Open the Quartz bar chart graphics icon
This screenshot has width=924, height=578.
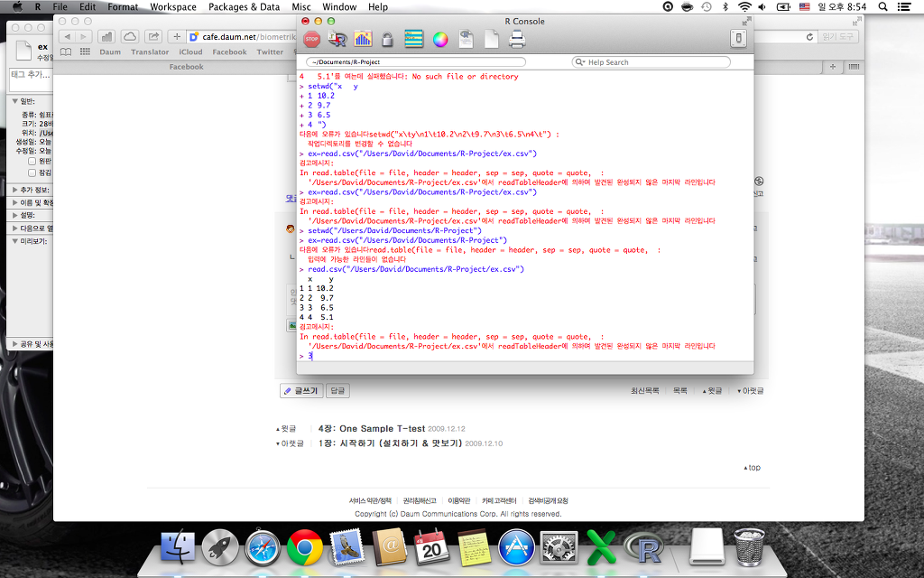click(x=363, y=39)
